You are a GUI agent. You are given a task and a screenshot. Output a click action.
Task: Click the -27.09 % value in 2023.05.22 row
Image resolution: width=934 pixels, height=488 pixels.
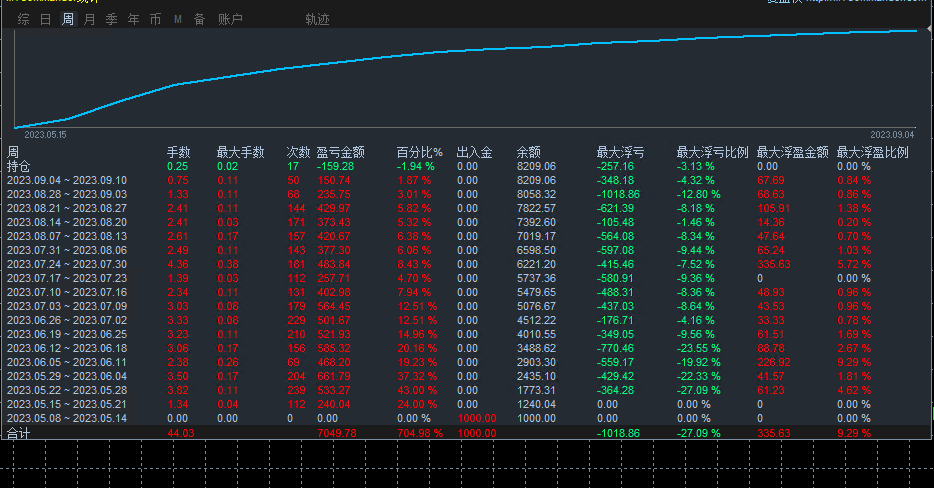[698, 390]
